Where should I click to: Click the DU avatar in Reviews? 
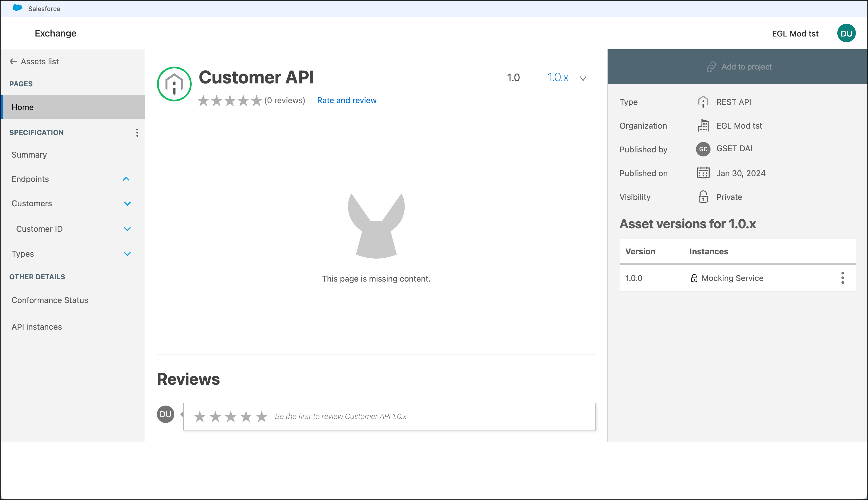165,414
